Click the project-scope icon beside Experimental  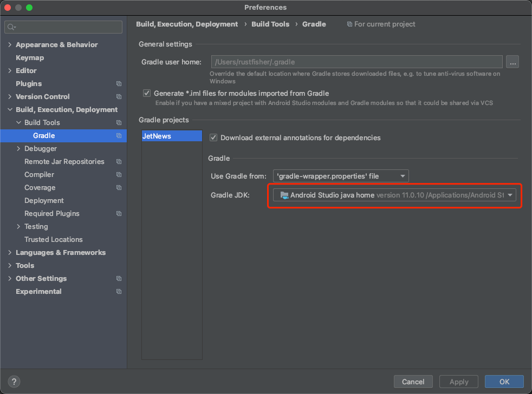pyautogui.click(x=119, y=291)
